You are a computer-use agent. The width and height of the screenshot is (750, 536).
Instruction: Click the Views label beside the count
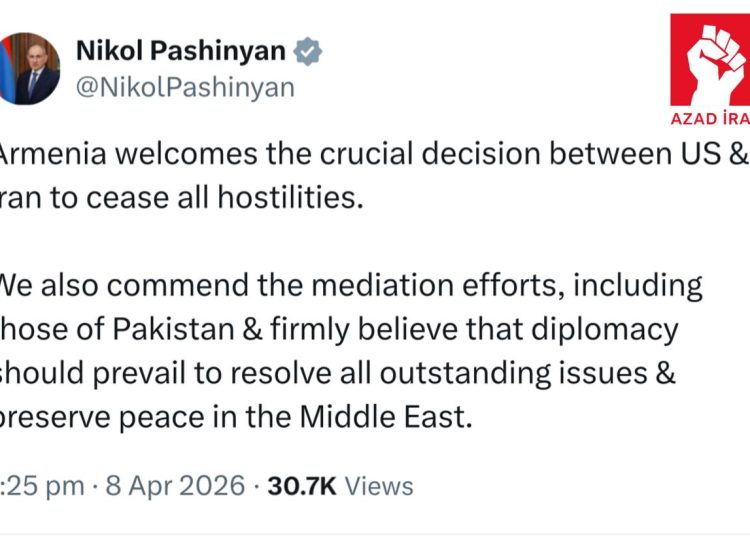click(x=380, y=486)
